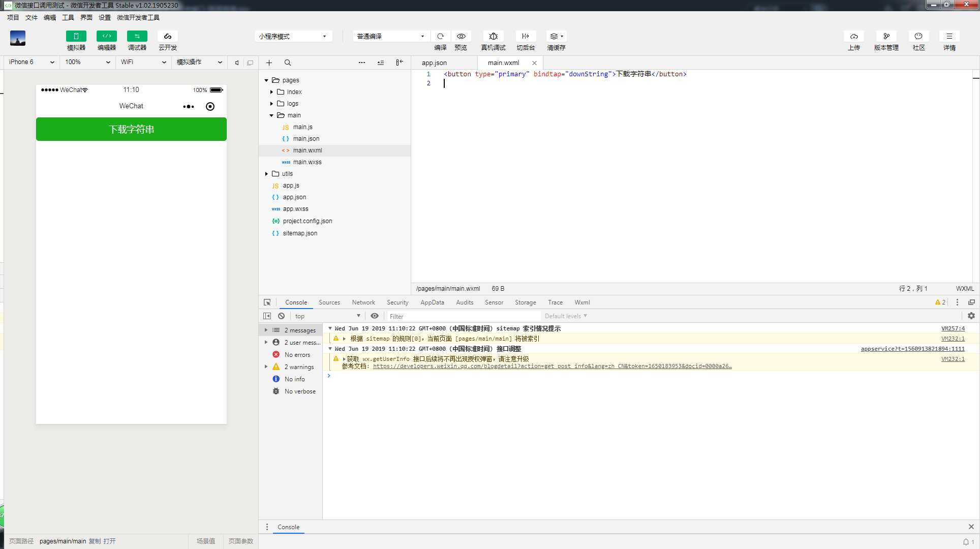The image size is (980, 549).
Task: Close the main.wxml tab
Action: 534,63
